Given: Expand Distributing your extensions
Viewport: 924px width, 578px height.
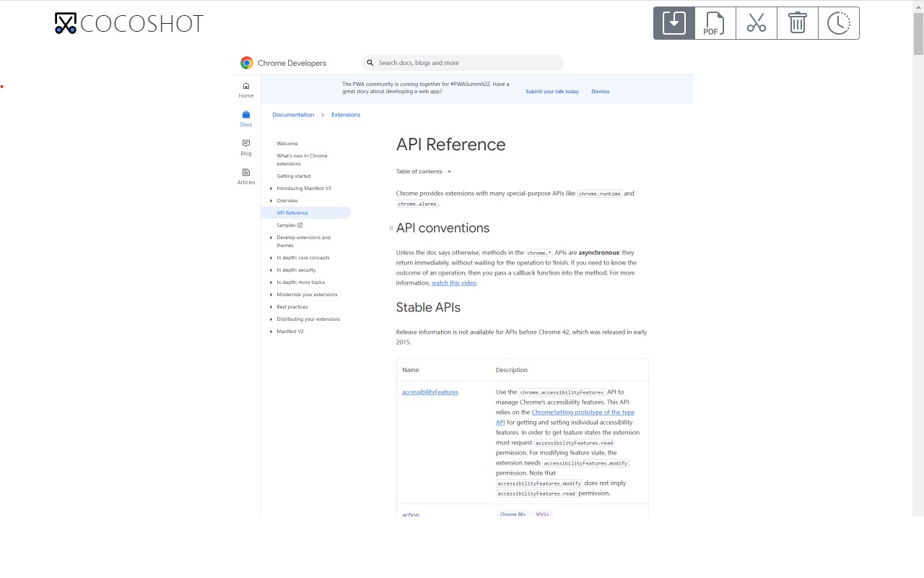Looking at the screenshot, I should (x=271, y=319).
